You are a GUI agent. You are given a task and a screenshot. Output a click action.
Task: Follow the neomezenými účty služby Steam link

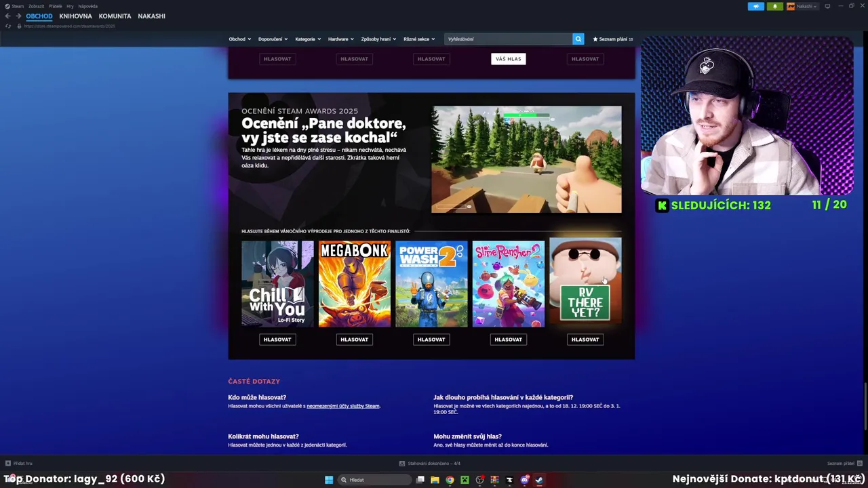click(343, 406)
